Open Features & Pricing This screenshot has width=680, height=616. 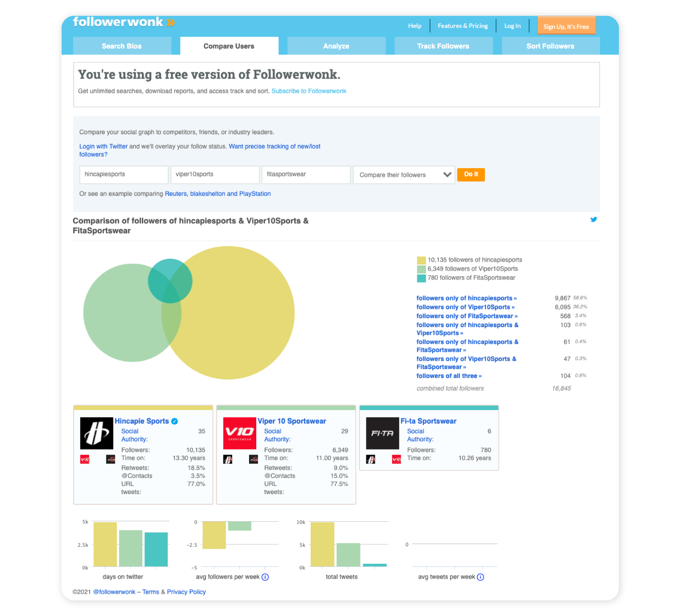463,25
